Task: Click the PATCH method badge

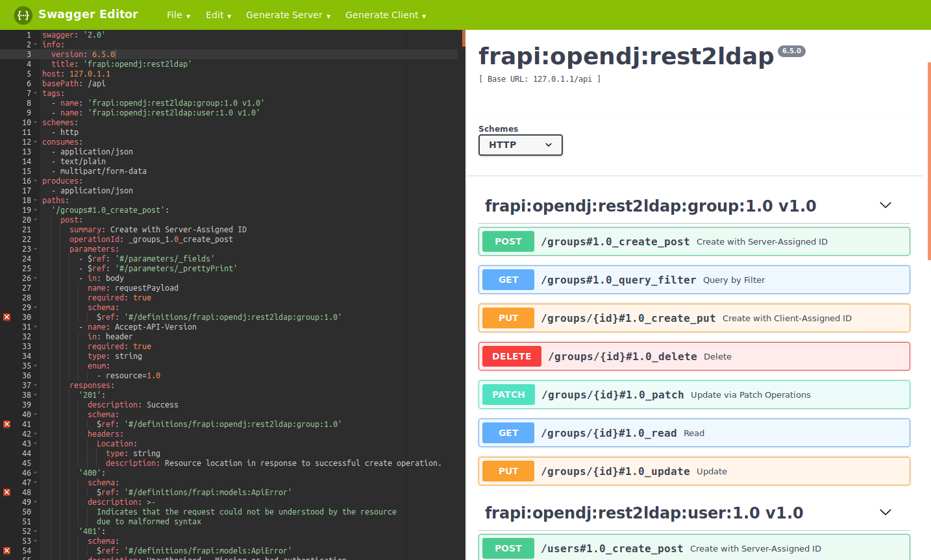Action: coord(508,394)
